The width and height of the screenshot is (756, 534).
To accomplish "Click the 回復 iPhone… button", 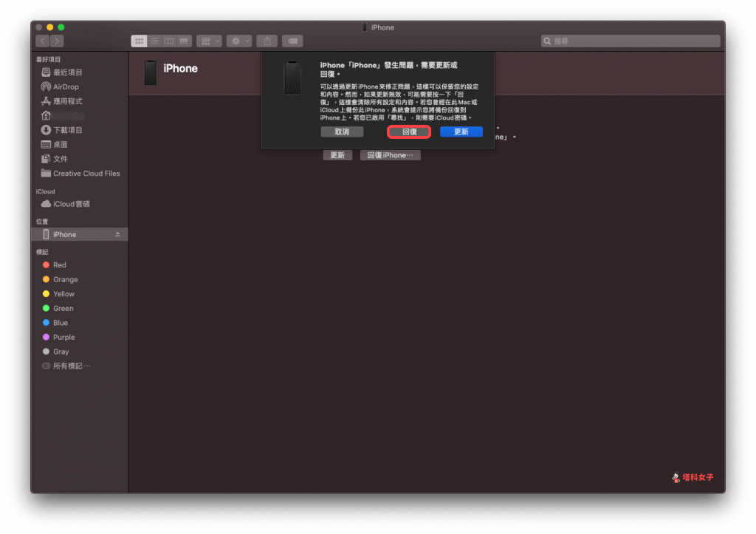I will click(391, 155).
